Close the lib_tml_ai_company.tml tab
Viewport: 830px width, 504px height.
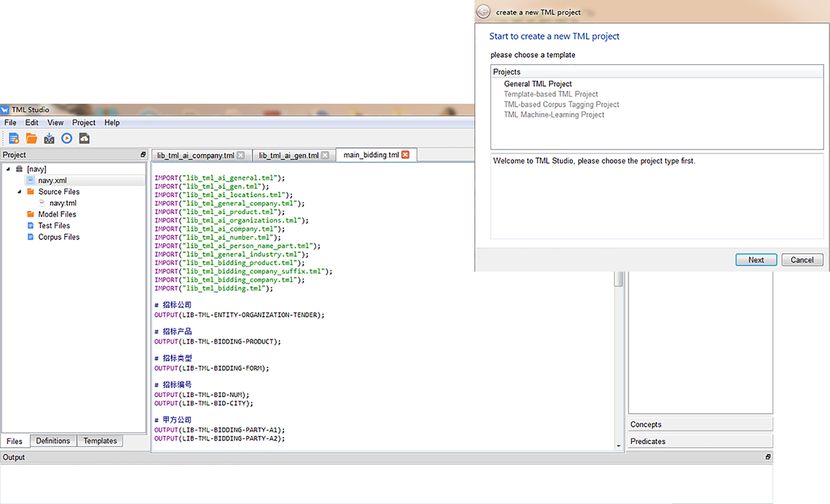tap(241, 155)
